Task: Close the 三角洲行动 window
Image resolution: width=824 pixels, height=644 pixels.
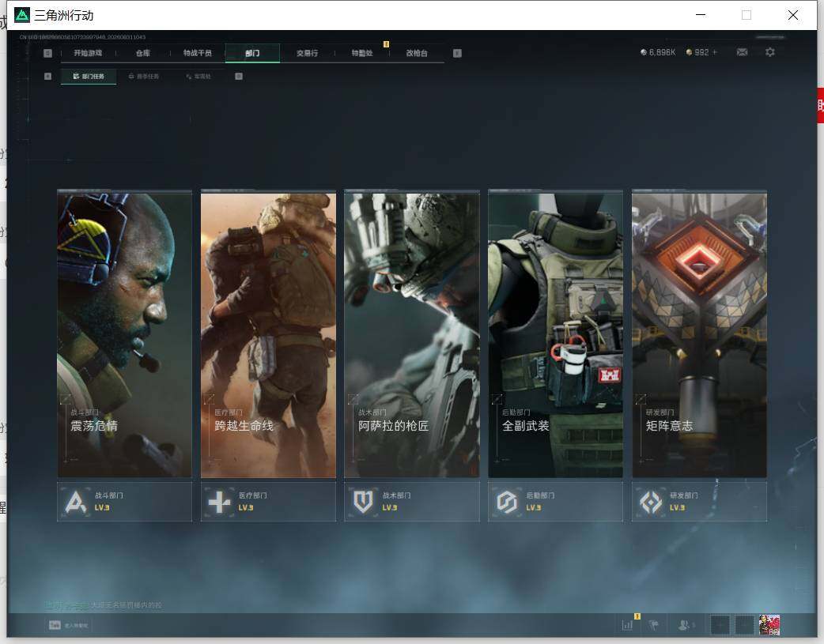Action: (x=793, y=15)
